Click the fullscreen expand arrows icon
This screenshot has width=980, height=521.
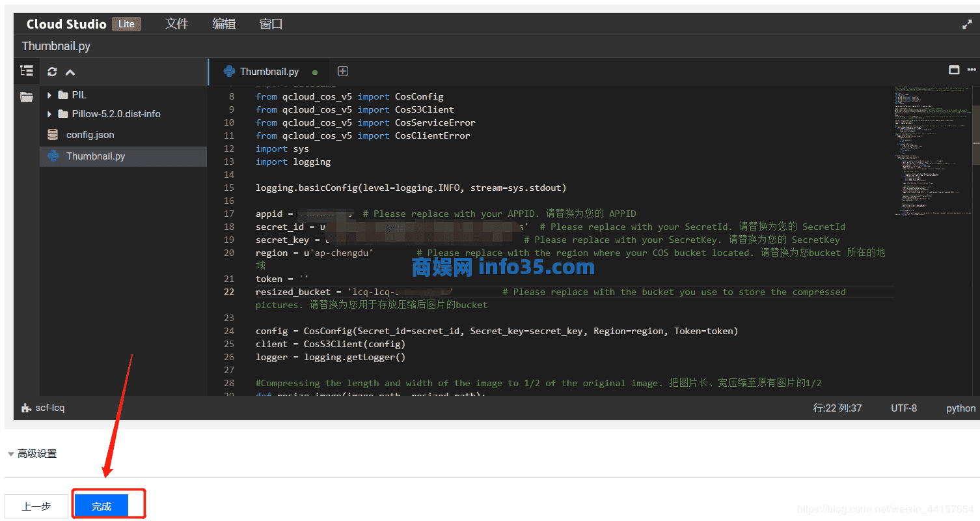(967, 24)
